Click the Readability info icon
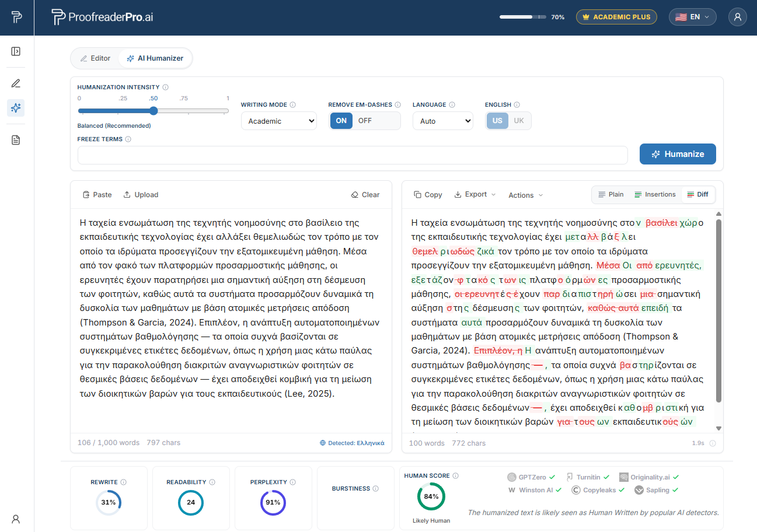The width and height of the screenshot is (757, 532). point(212,482)
